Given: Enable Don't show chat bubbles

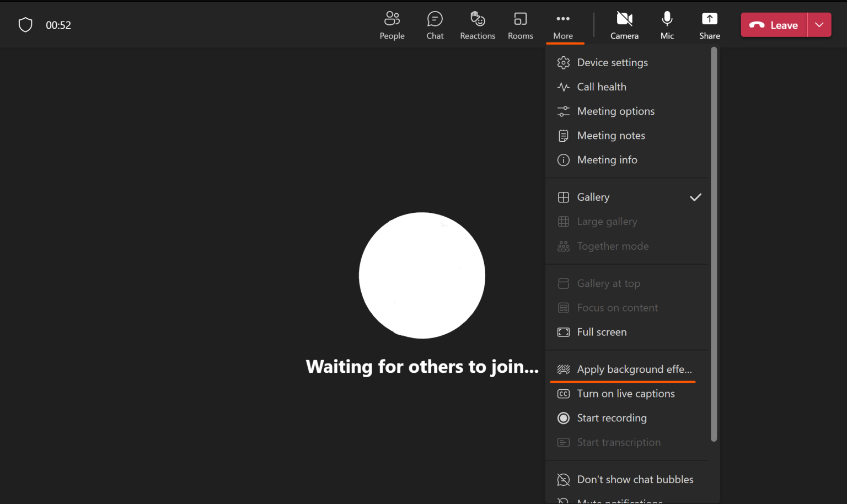Looking at the screenshot, I should pos(635,479).
